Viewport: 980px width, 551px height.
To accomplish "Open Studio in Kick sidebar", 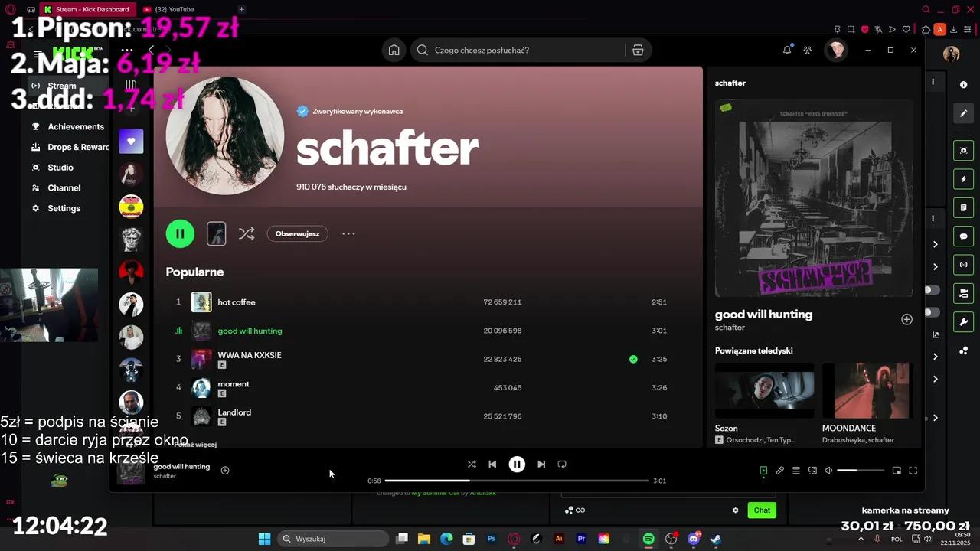I will [x=52, y=168].
